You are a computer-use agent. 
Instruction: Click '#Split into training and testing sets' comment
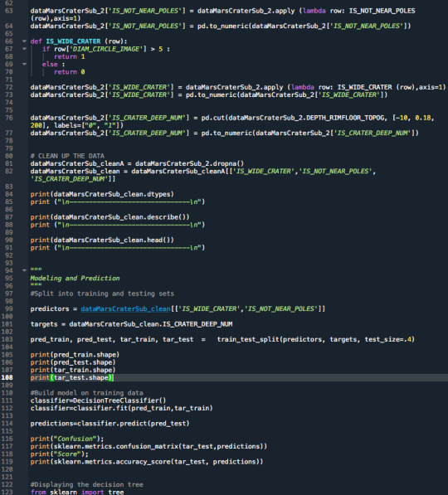tap(102, 294)
